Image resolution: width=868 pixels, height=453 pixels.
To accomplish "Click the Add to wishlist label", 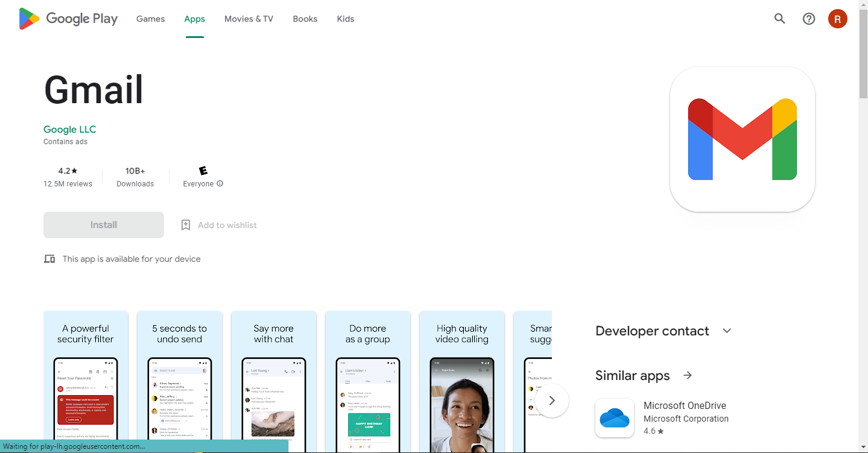I will click(227, 225).
